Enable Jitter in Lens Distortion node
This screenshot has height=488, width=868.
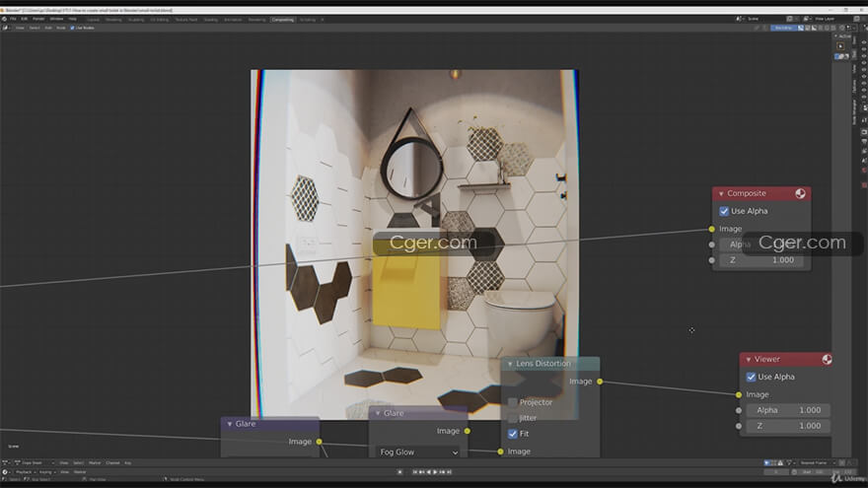513,418
